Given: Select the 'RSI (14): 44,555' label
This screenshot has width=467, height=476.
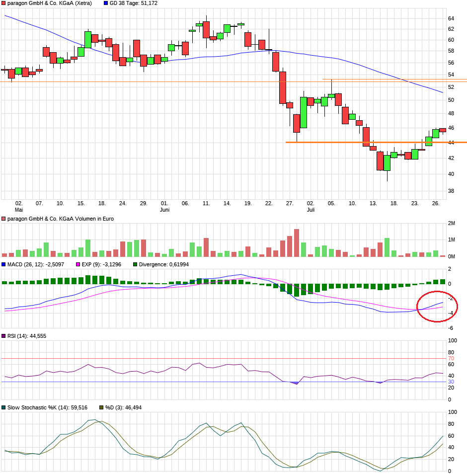Looking at the screenshot, I should point(27,336).
